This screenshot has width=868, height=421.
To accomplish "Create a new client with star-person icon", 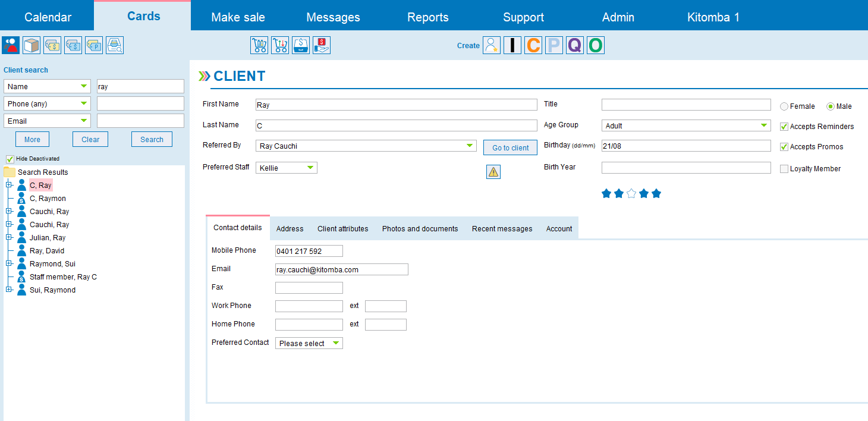I will [x=492, y=45].
